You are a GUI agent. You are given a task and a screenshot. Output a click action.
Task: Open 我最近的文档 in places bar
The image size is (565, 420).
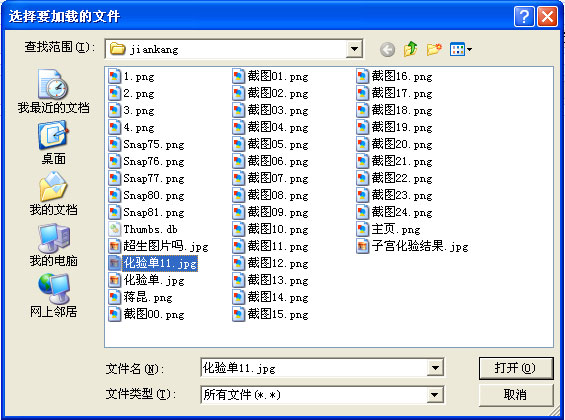53,91
